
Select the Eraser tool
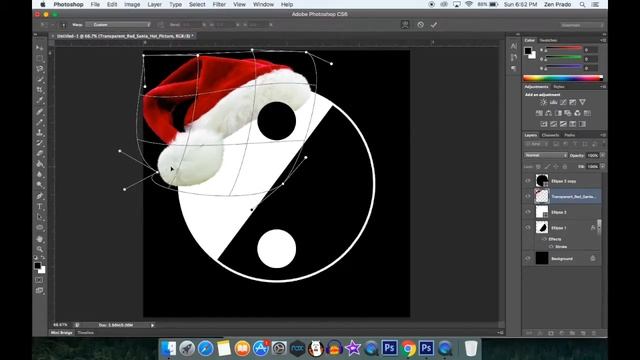point(40,153)
